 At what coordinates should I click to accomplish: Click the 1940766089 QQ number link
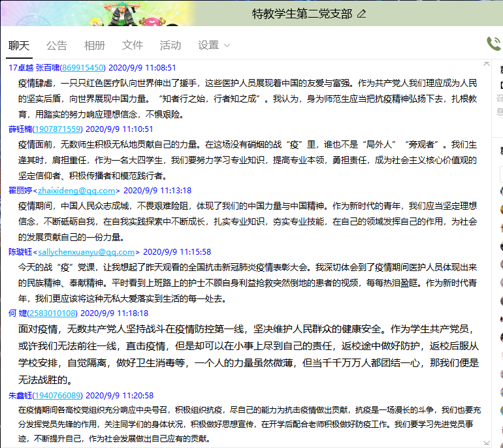[x=60, y=395]
